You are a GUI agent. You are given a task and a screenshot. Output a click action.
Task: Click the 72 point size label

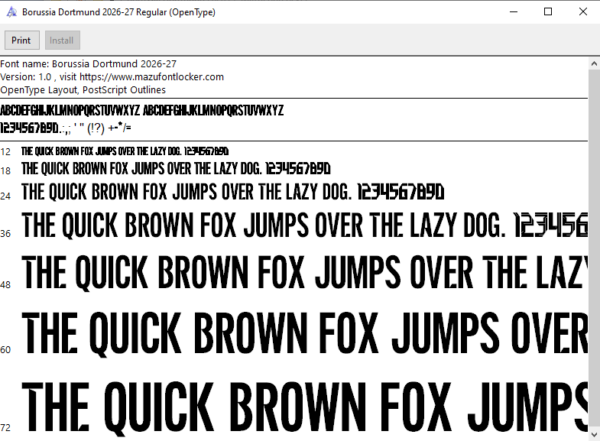[5, 428]
